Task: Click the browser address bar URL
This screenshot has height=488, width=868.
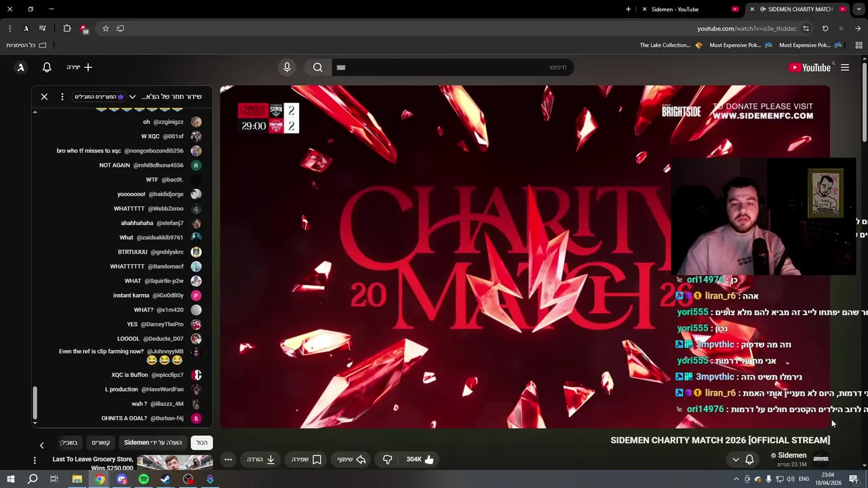Action: [x=747, y=28]
